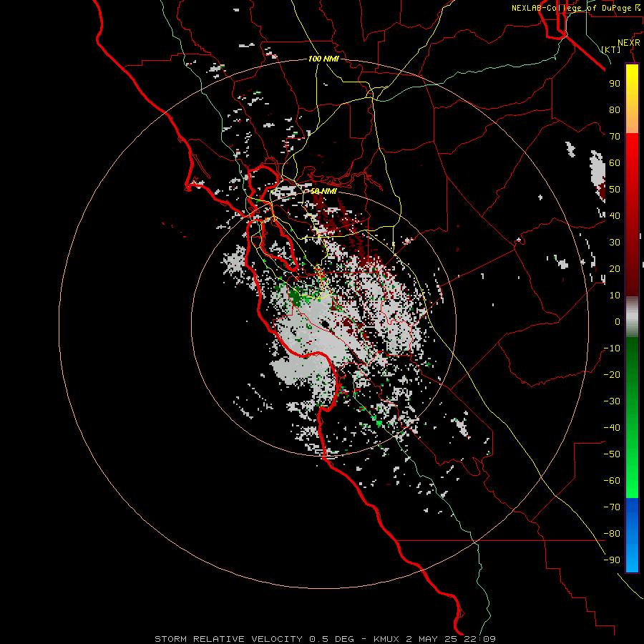Click the -20 value on velocity scale
644x644 pixels.
(612, 374)
